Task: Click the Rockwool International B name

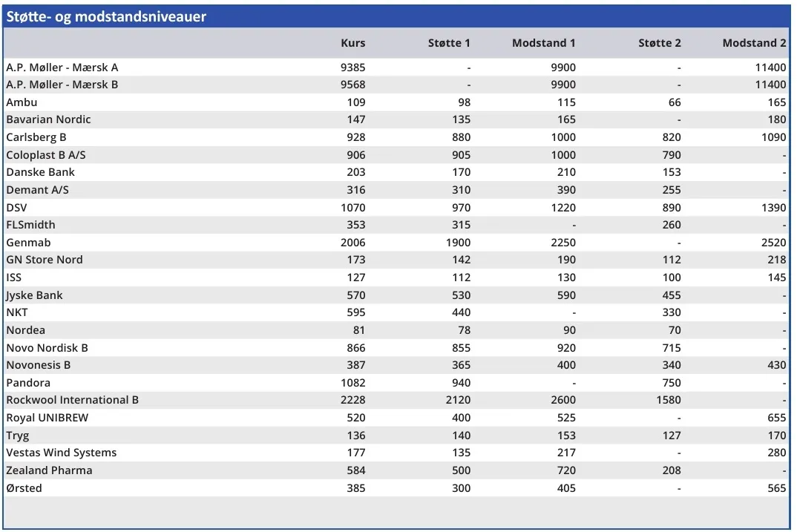Action: point(73,400)
